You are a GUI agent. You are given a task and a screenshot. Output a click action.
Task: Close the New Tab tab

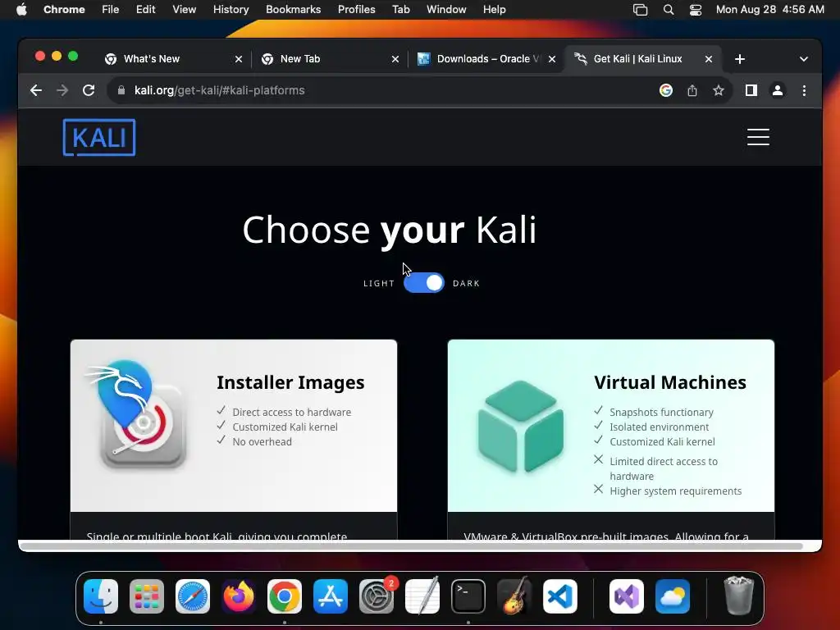[x=395, y=59]
